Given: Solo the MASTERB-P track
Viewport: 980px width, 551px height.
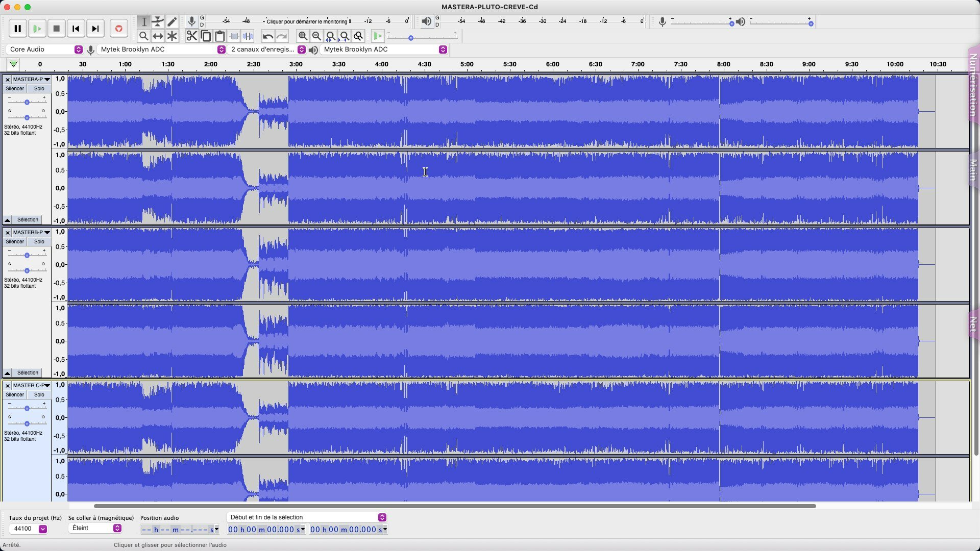Looking at the screenshot, I should pos(39,242).
